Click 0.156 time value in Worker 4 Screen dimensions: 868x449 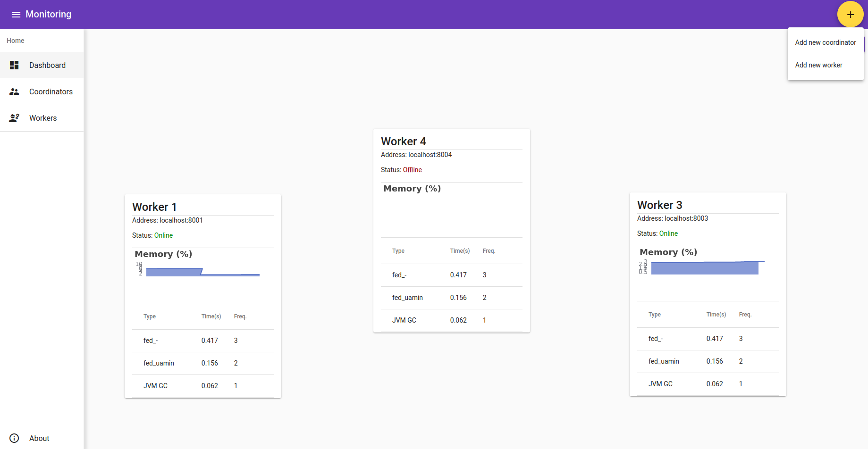point(458,298)
